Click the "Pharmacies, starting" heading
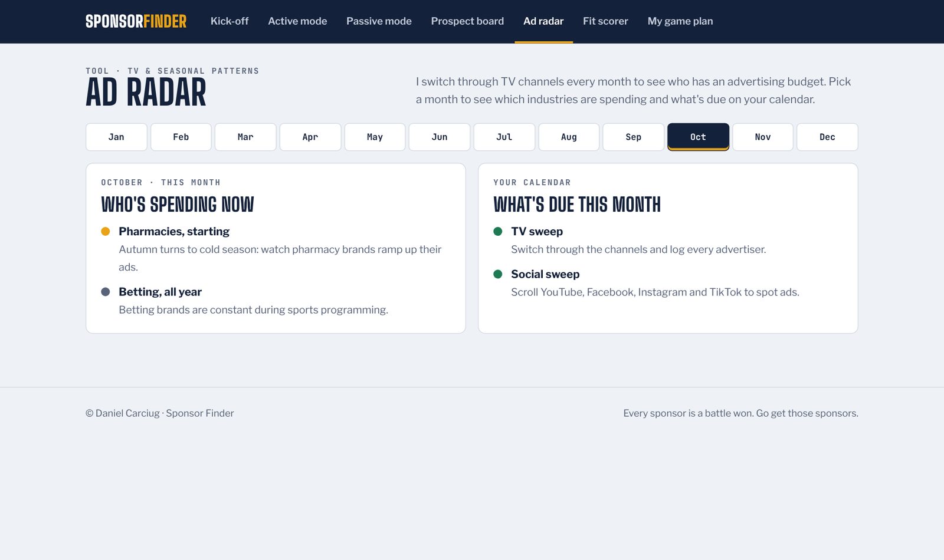The image size is (944, 560). click(x=174, y=232)
